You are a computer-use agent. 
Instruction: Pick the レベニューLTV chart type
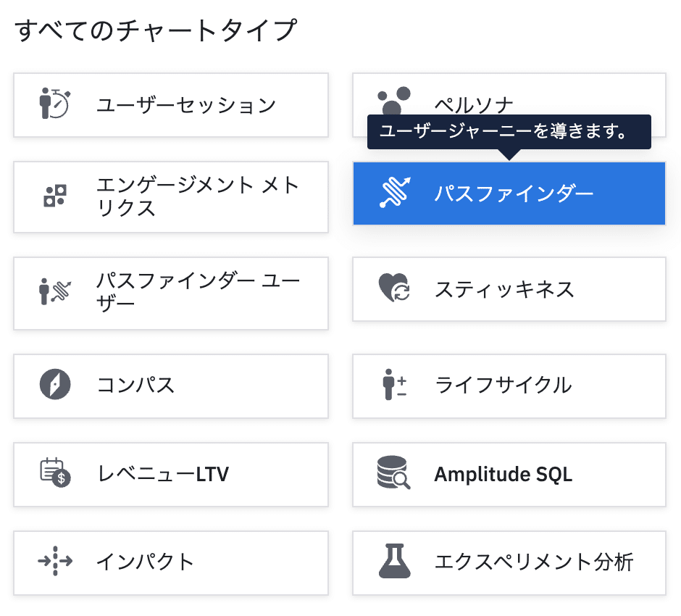163,474
